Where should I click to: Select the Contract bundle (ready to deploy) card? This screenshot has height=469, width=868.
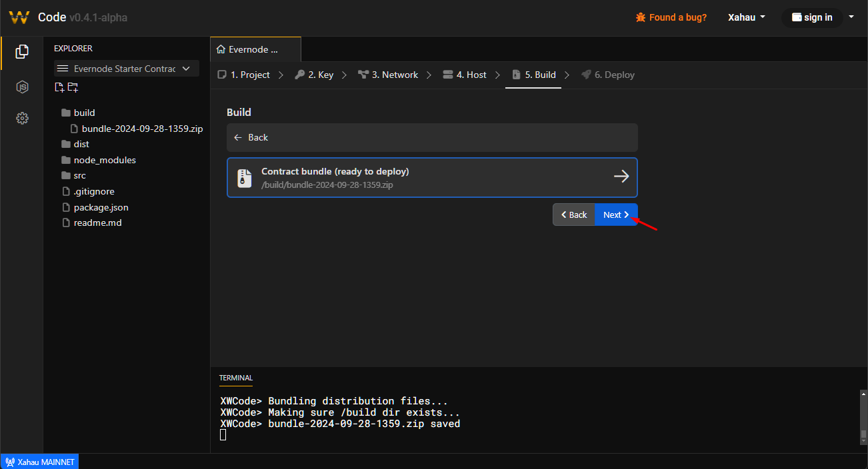click(x=432, y=177)
